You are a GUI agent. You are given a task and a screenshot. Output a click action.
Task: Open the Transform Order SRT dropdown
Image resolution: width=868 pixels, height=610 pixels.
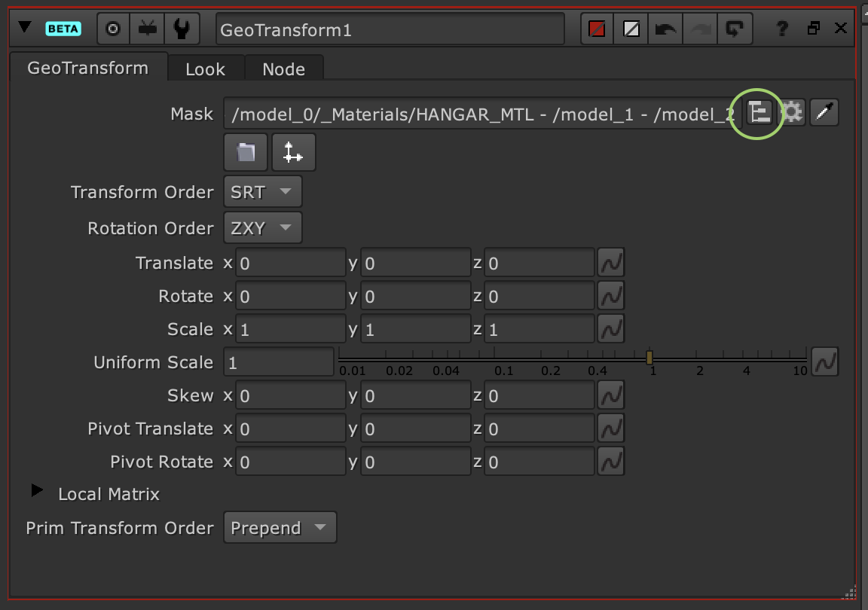click(x=262, y=192)
